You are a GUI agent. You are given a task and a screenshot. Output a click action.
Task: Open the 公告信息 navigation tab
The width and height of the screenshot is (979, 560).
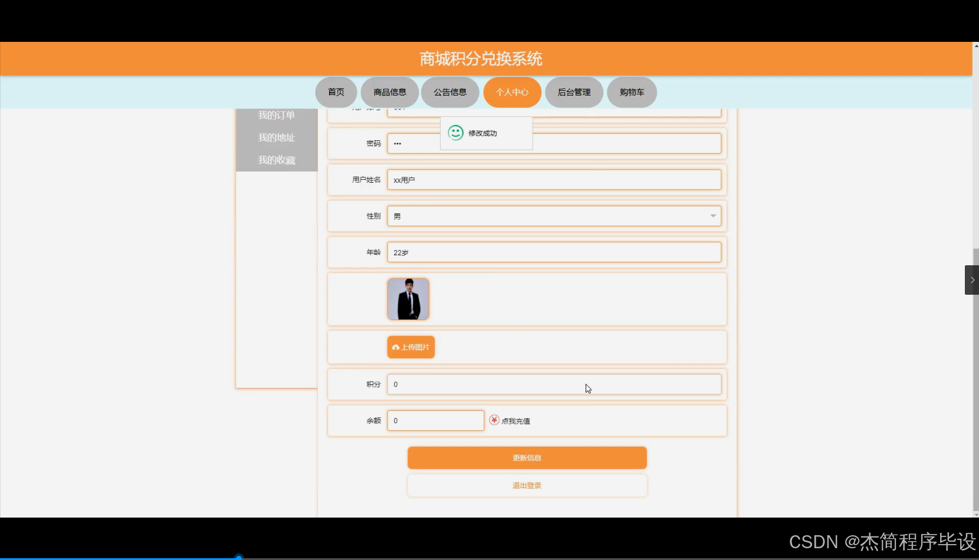point(450,92)
